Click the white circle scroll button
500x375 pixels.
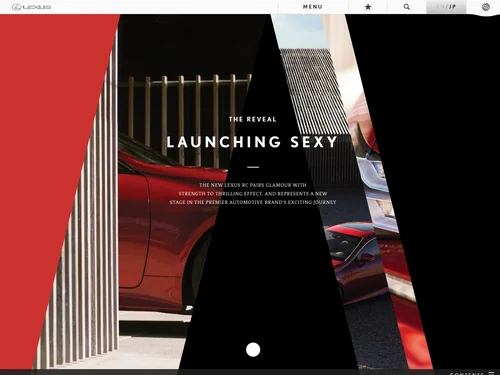pos(253,350)
